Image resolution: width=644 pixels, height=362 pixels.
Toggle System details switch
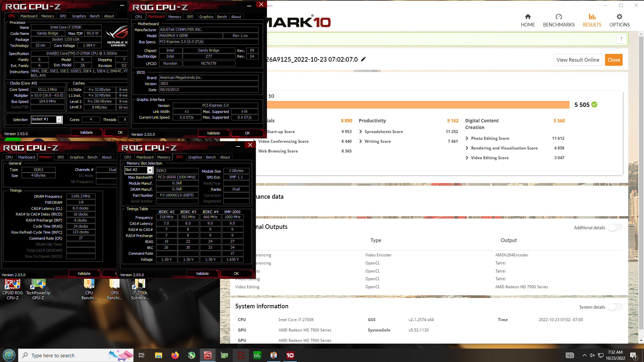click(x=615, y=307)
